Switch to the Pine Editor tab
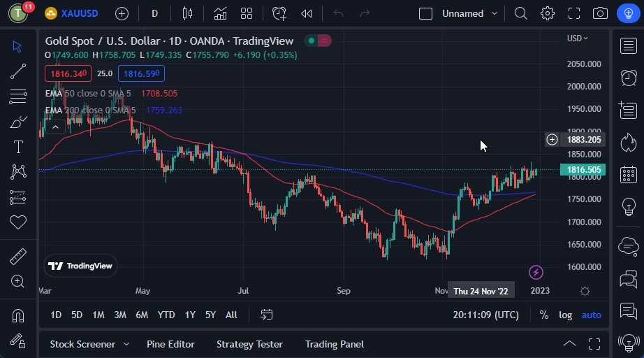644x358 pixels. [x=170, y=344]
